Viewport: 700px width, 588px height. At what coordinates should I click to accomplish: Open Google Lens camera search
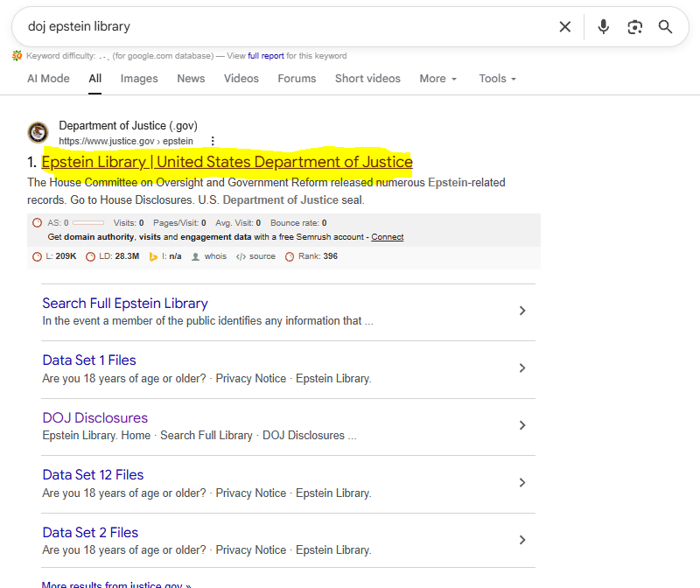click(634, 27)
